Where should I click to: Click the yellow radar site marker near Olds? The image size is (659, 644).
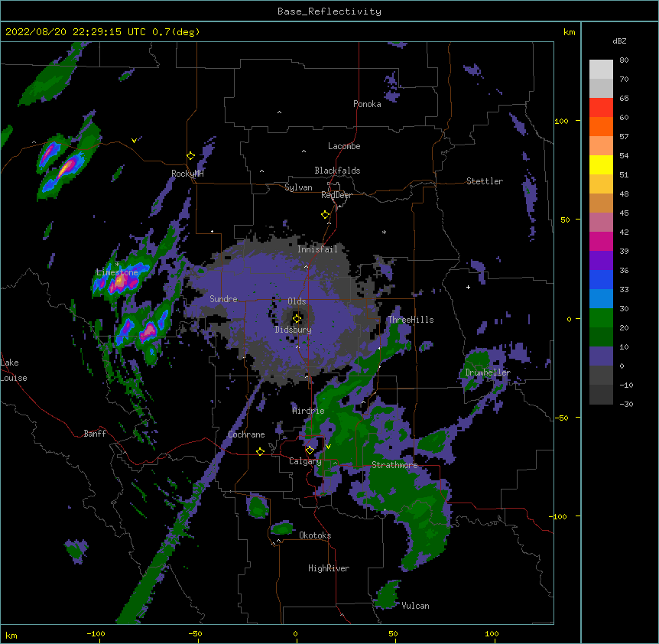click(297, 318)
